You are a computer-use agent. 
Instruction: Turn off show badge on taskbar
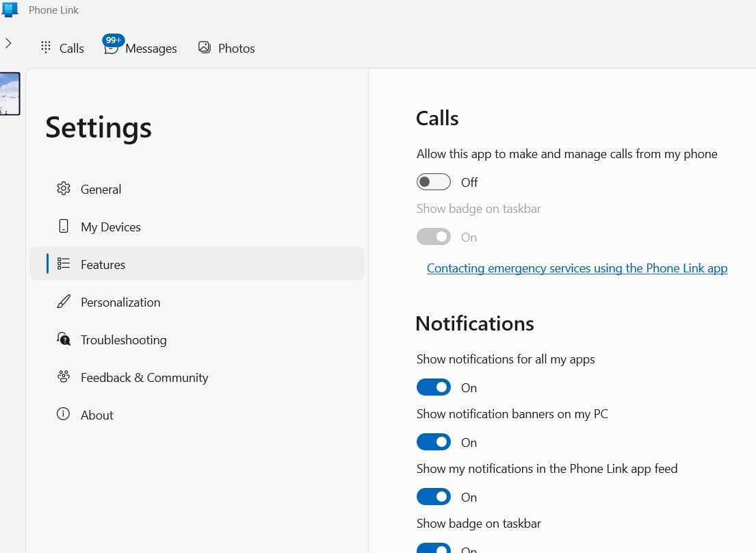coord(433,548)
